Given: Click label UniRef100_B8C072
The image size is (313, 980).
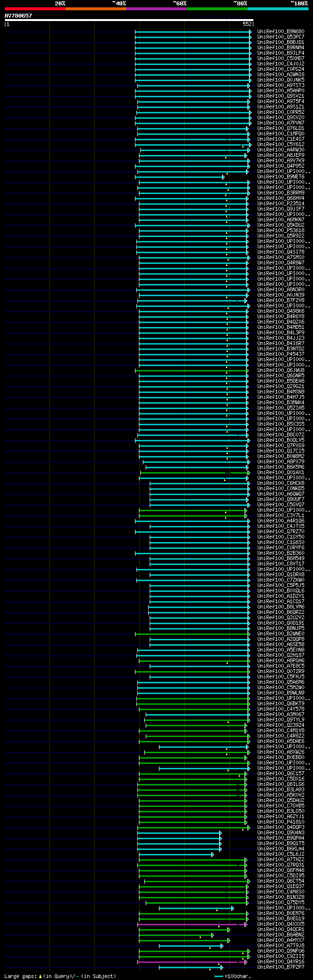Looking at the screenshot, I should [281, 435].
